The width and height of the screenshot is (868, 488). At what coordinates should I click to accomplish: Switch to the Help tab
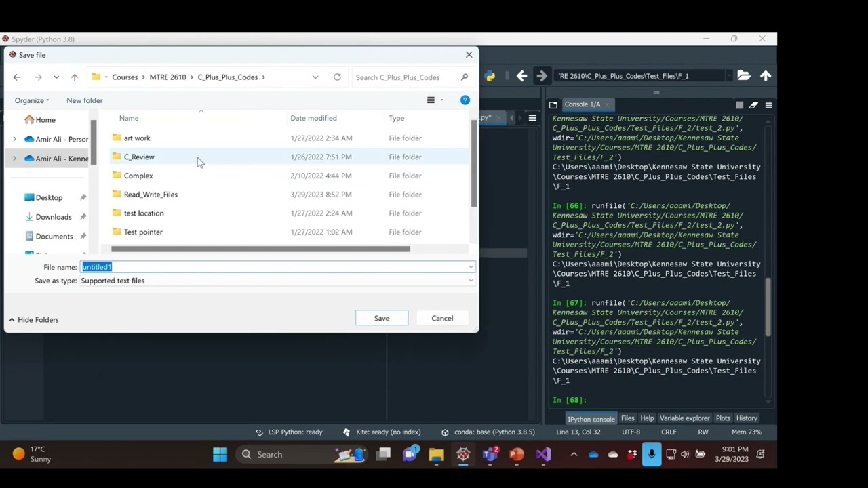point(647,418)
